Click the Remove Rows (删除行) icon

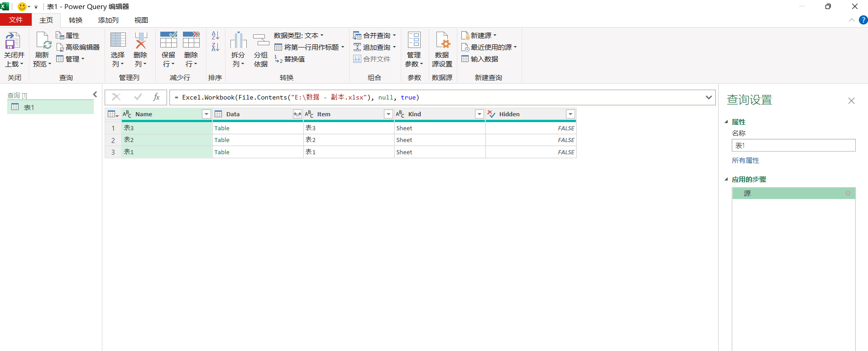tap(191, 40)
